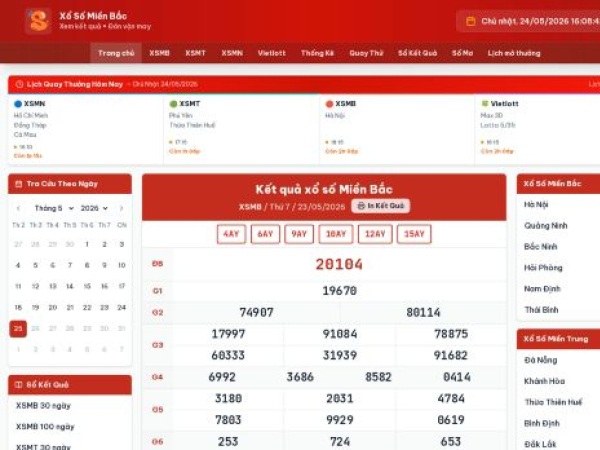600x450 pixels.
Task: Open the Sổ Kết Quả nav tab
Action: (x=417, y=53)
